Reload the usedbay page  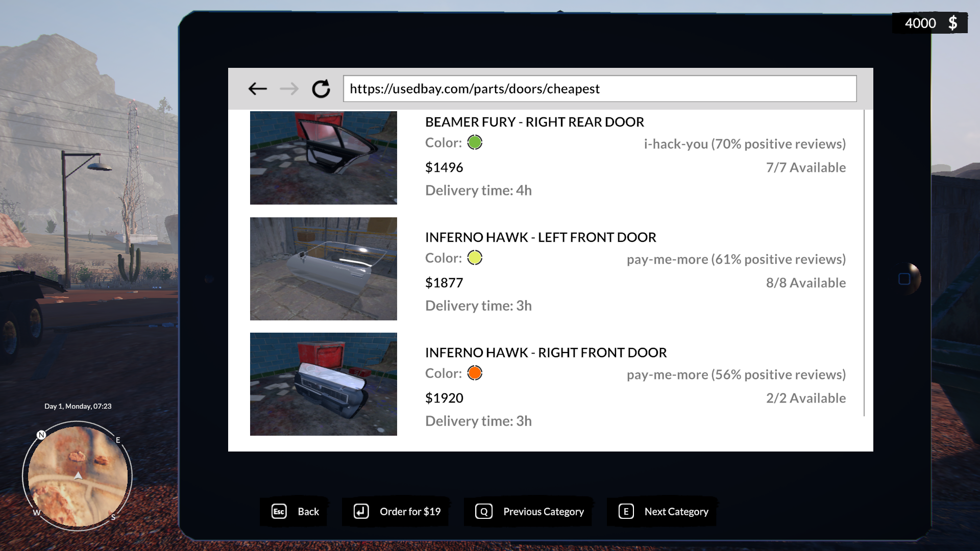pyautogui.click(x=321, y=89)
